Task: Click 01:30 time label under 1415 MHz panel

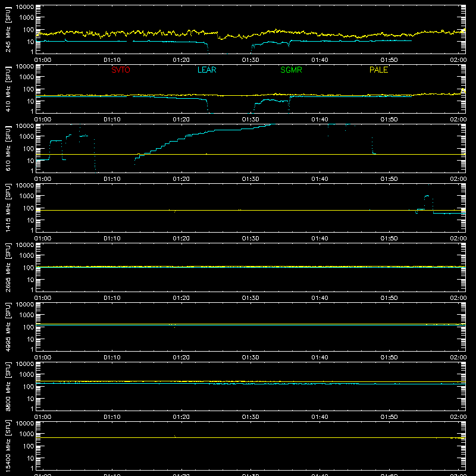Action: click(250, 239)
